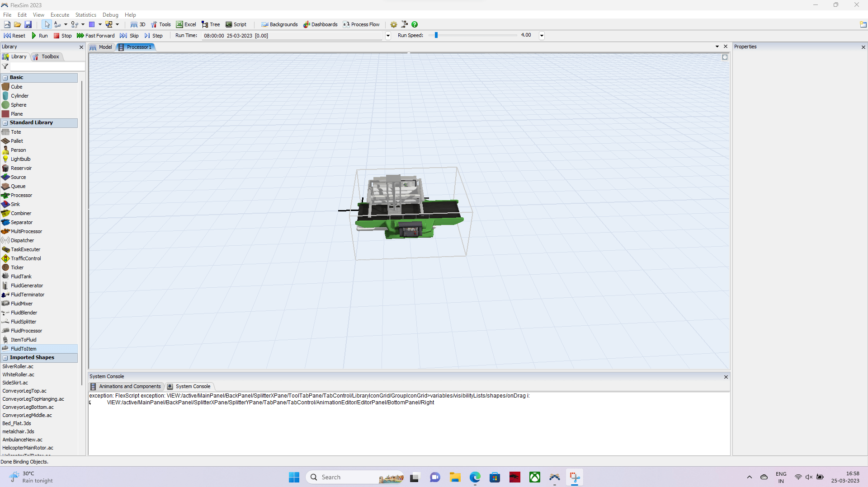Open the Script window from the toolbar

(x=236, y=24)
